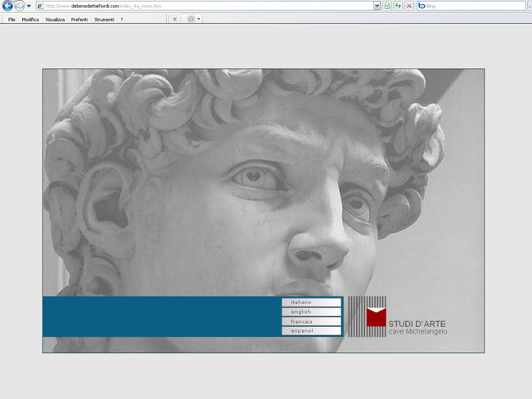Open the File menu
This screenshot has width=532, height=399.
[11, 20]
